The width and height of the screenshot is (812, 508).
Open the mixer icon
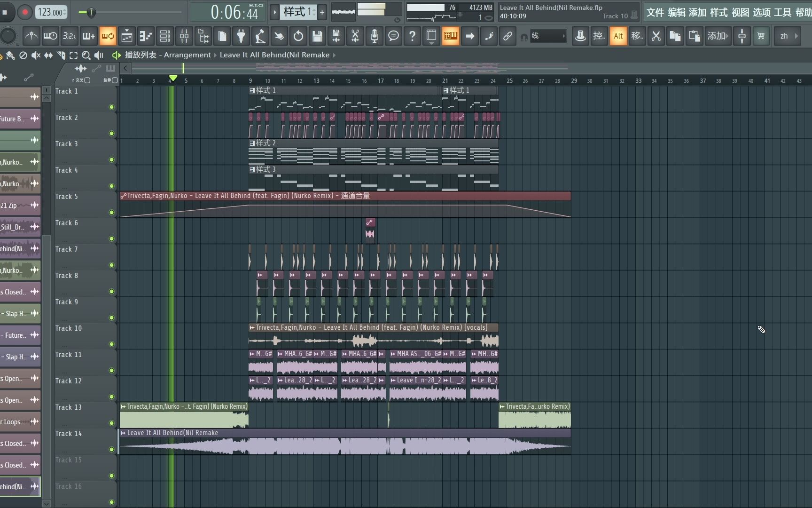tap(184, 36)
